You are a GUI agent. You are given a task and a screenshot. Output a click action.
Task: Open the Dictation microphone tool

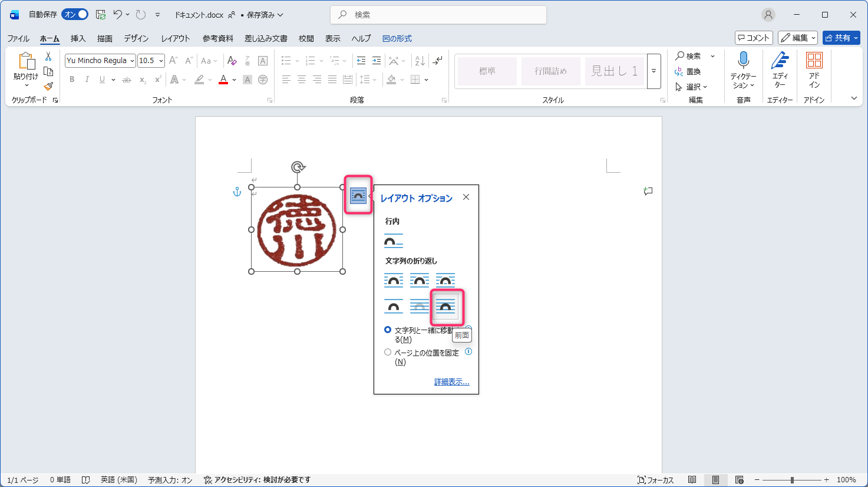743,61
